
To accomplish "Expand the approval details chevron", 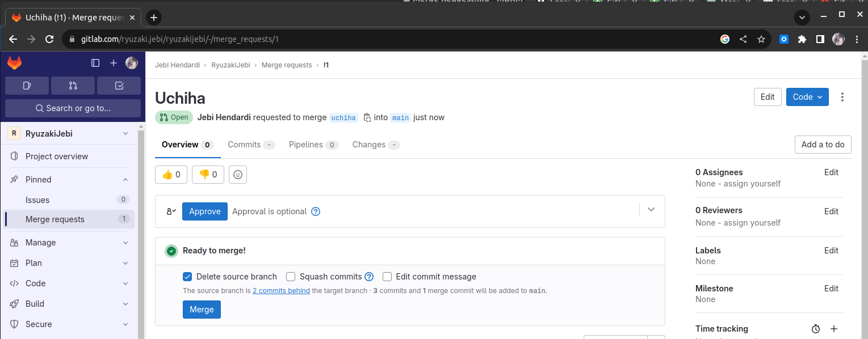I will coord(651,209).
